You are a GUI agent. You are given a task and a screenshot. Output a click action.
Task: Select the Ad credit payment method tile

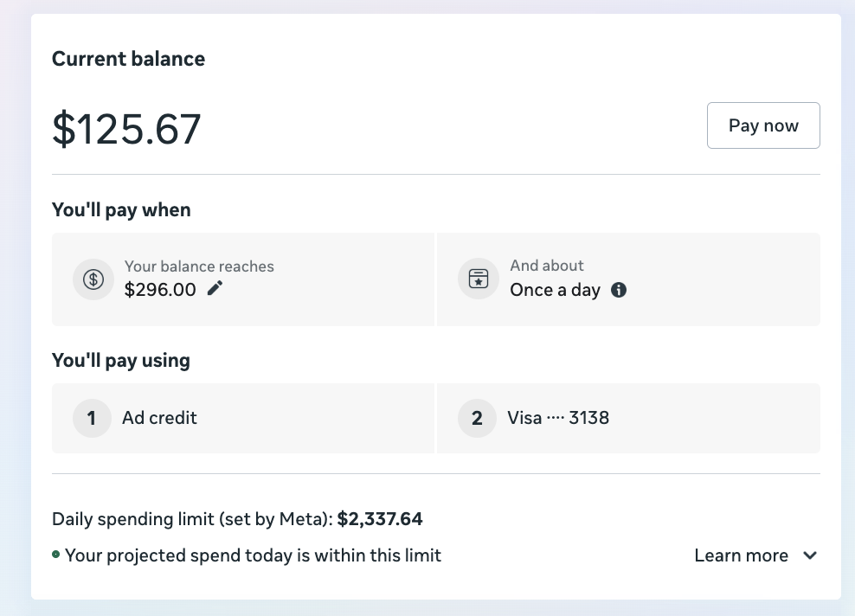pos(243,418)
